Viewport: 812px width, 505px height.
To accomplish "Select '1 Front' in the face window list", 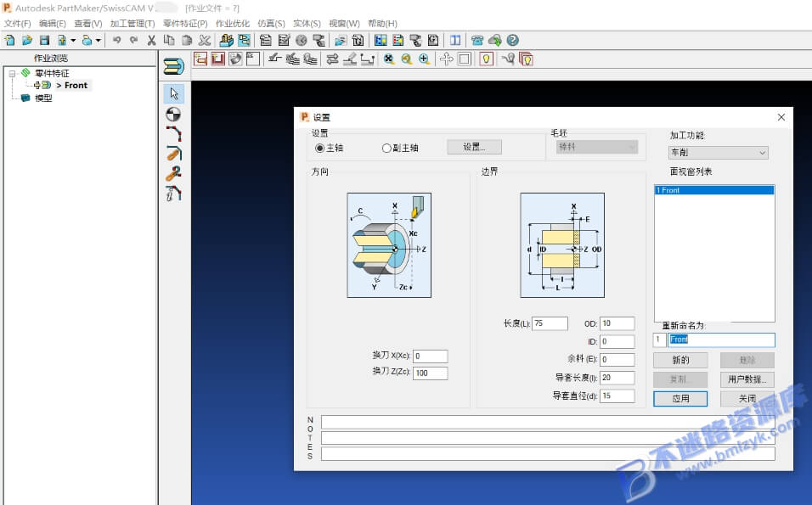I will click(x=714, y=190).
